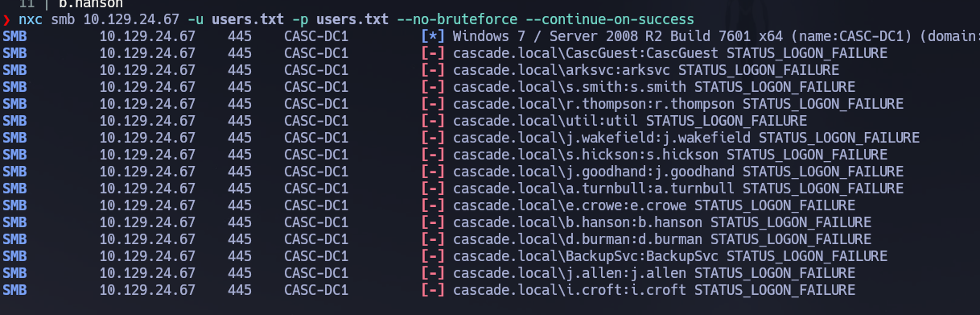
Task: Click SMB label on the i.croft line
Action: point(14,290)
